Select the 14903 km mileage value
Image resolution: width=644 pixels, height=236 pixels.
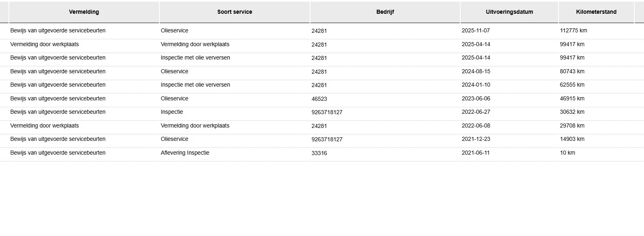click(572, 139)
